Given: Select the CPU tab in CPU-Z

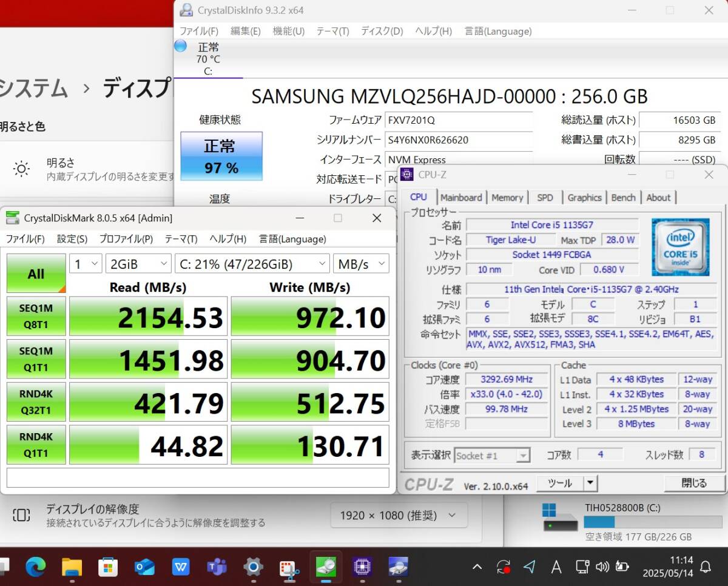Looking at the screenshot, I should point(419,197).
